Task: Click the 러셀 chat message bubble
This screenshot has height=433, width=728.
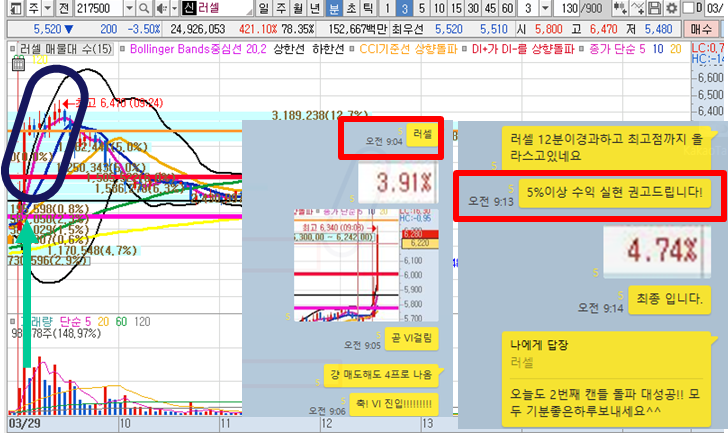Action: [x=422, y=134]
